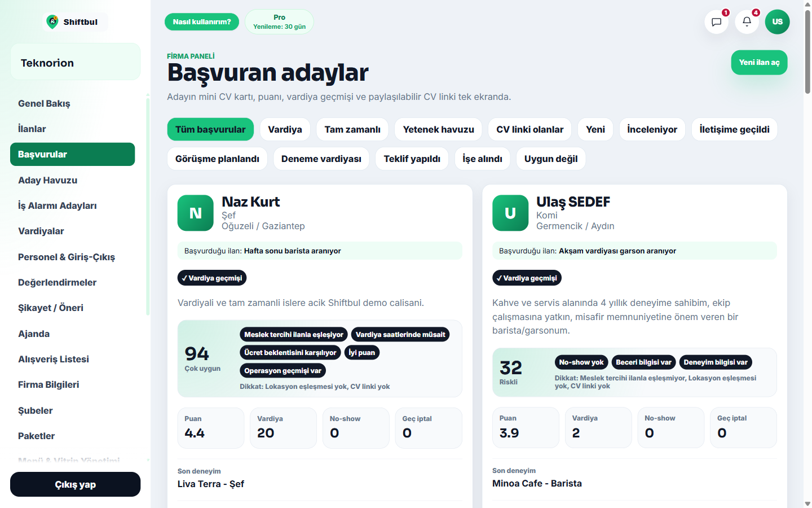This screenshot has width=812, height=508.
Task: Filter by Teklif yapıldı status
Action: click(x=412, y=159)
